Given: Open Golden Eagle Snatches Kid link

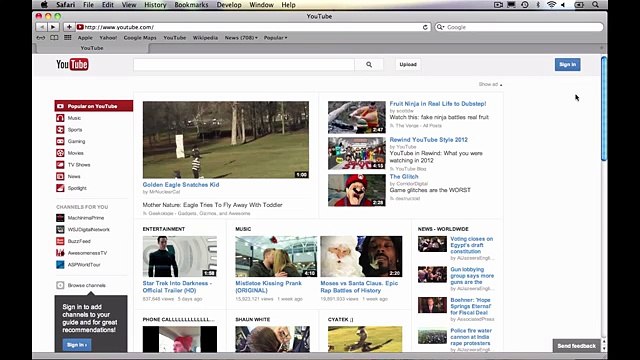Looking at the screenshot, I should click(181, 184).
